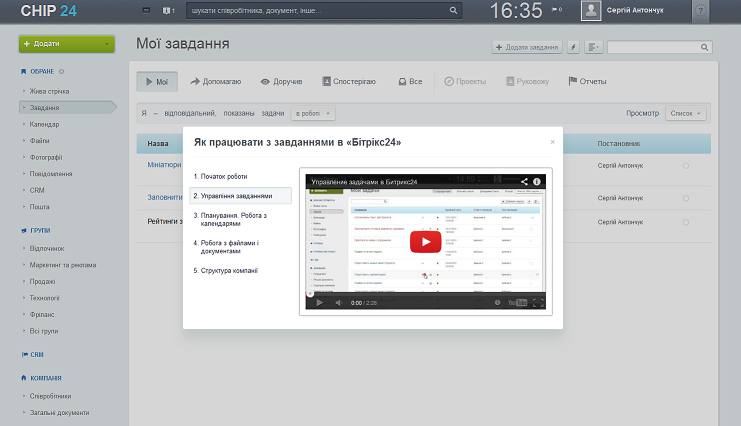Show video info via the i icon
Image resolution: width=741 pixels, height=426 pixels.
click(x=537, y=182)
